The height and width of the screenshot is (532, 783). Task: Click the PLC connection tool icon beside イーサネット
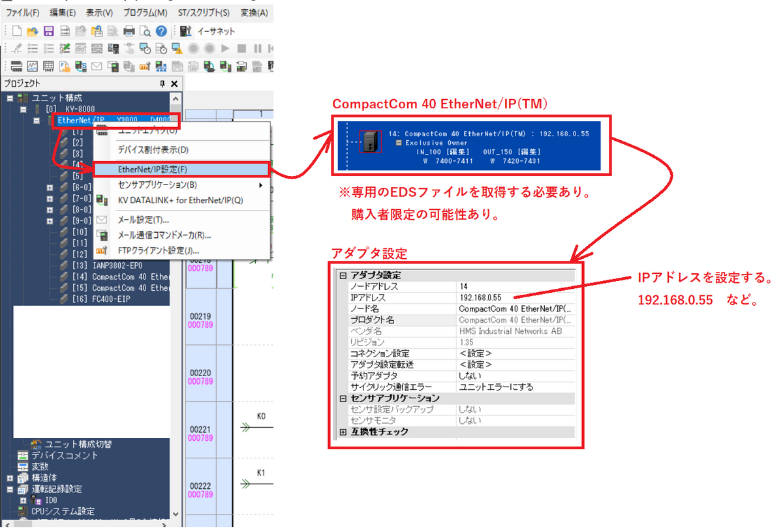(x=185, y=31)
